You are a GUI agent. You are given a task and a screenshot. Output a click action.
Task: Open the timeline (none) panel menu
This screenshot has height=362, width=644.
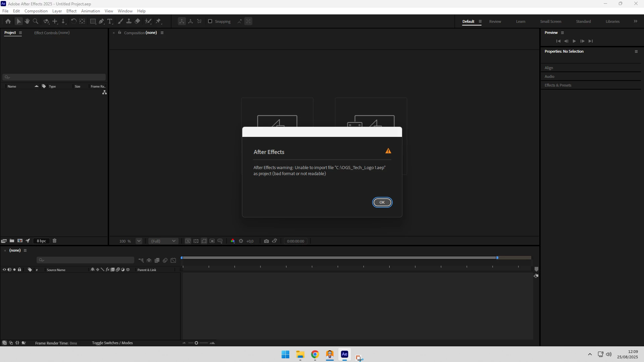pyautogui.click(x=25, y=251)
